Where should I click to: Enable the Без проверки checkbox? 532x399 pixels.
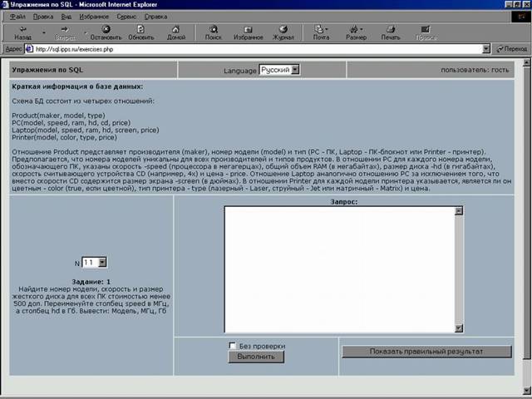coord(233,346)
